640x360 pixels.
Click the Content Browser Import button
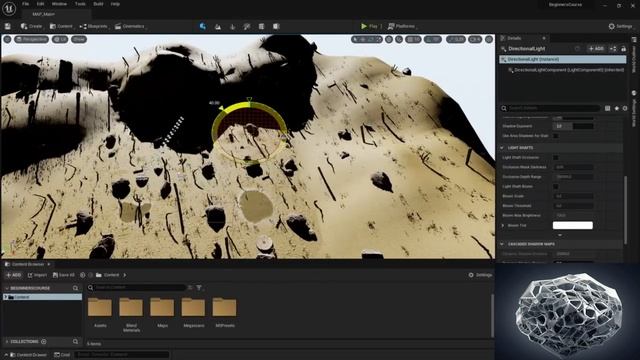(x=37, y=275)
